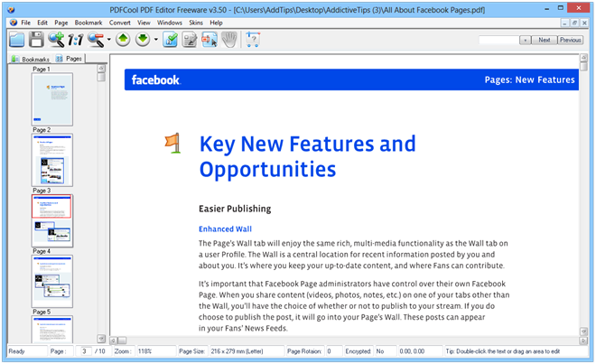Open the File menu

(x=26, y=23)
